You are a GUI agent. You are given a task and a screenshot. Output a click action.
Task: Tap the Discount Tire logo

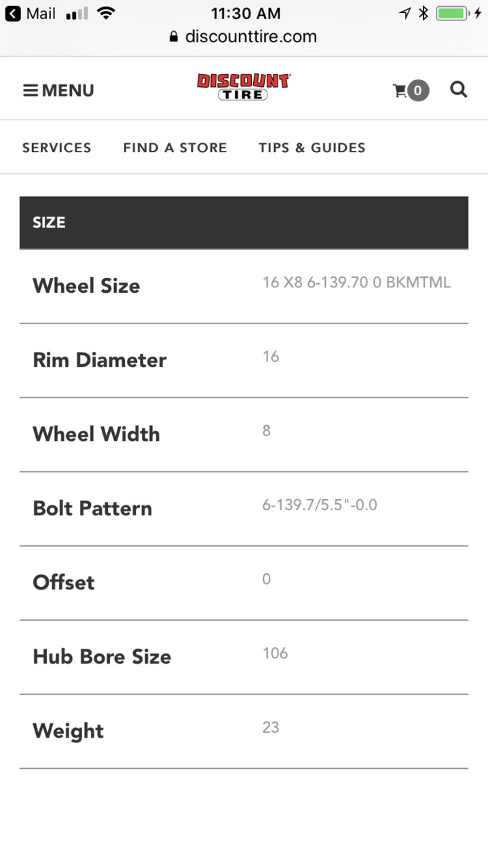pos(244,88)
